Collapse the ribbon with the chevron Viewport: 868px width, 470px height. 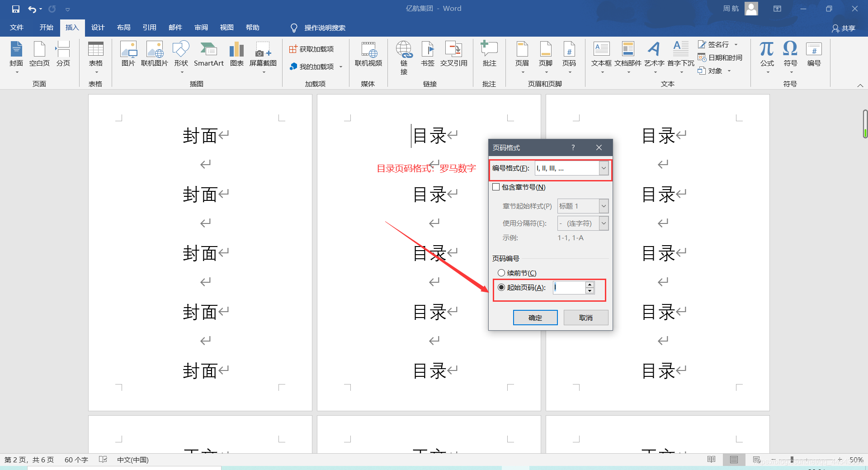[860, 85]
